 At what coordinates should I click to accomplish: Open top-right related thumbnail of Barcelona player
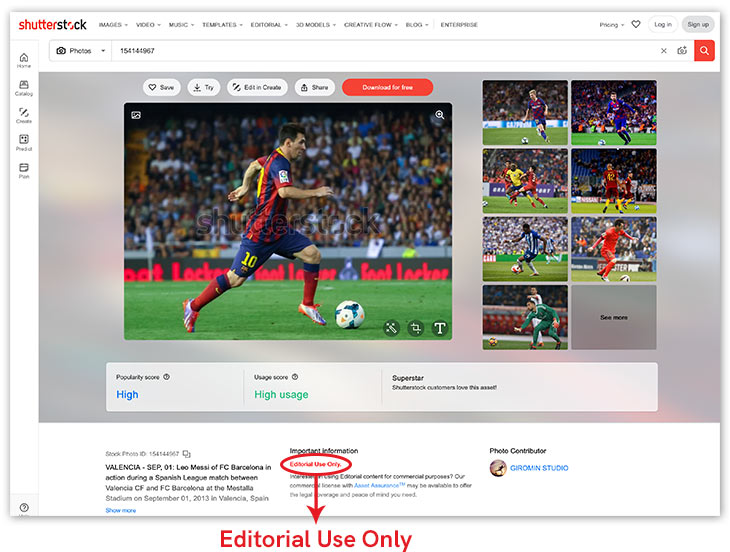pos(614,113)
